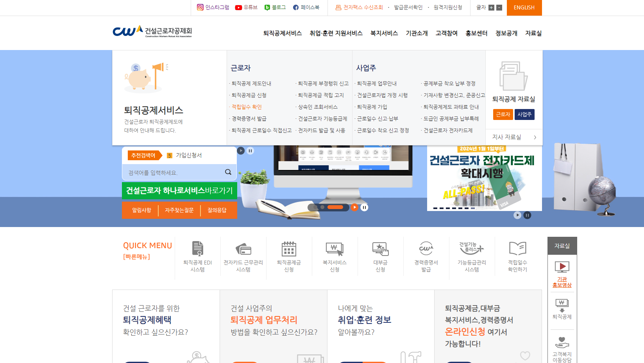Screen dimensions: 644x363
Task: Click the 기관 홍보영상 icon in right sidebar
Action: tap(562, 268)
